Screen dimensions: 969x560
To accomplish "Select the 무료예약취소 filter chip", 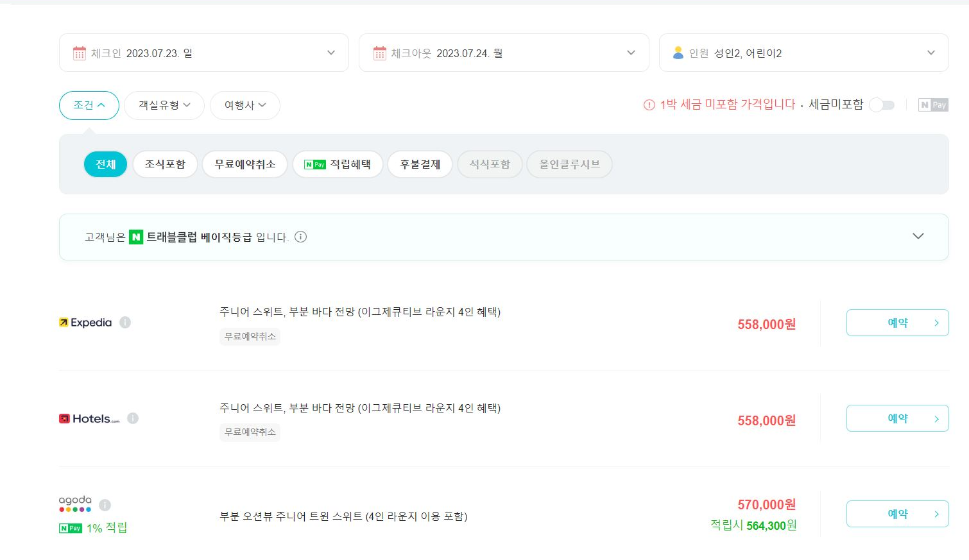I will pyautogui.click(x=244, y=164).
